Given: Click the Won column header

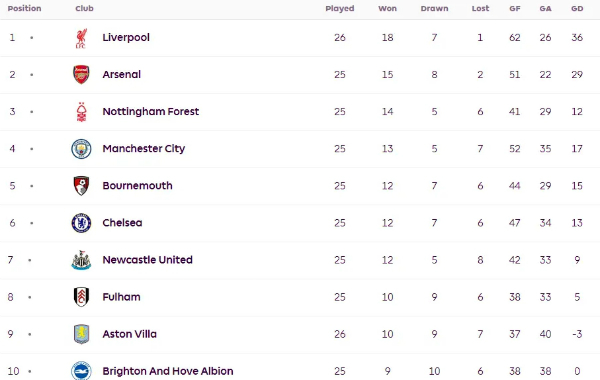Looking at the screenshot, I should [387, 8].
